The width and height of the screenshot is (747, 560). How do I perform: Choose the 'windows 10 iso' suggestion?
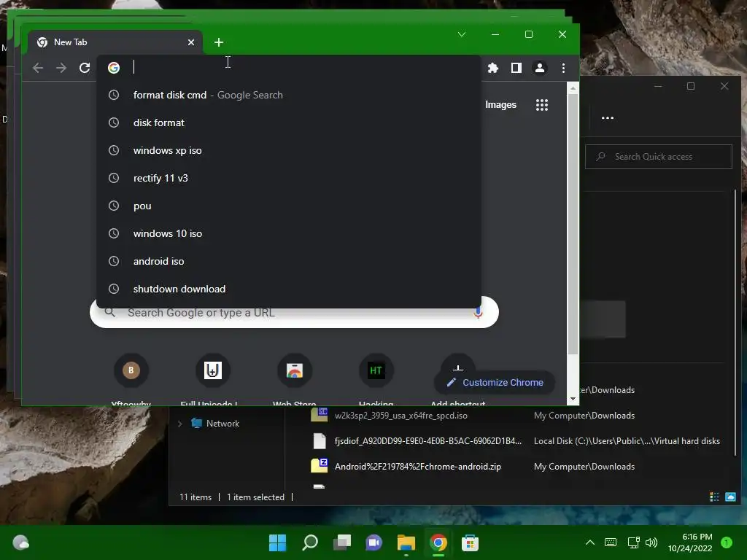coord(288,233)
